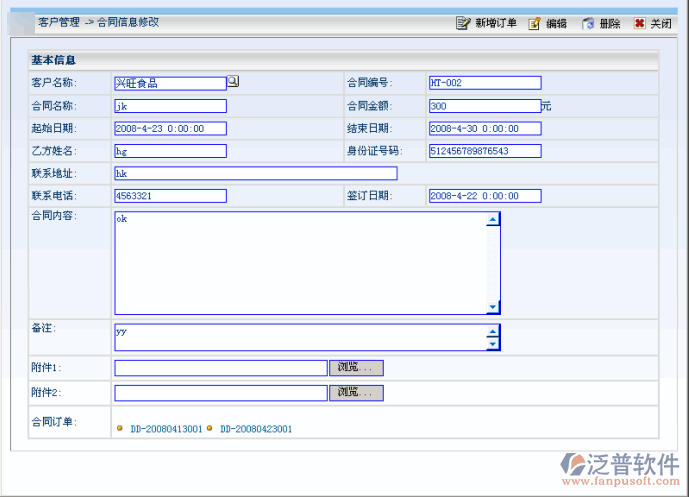The width and height of the screenshot is (690, 497).
Task: Click up arrow in 备注 textarea scrollbar
Action: (x=492, y=331)
